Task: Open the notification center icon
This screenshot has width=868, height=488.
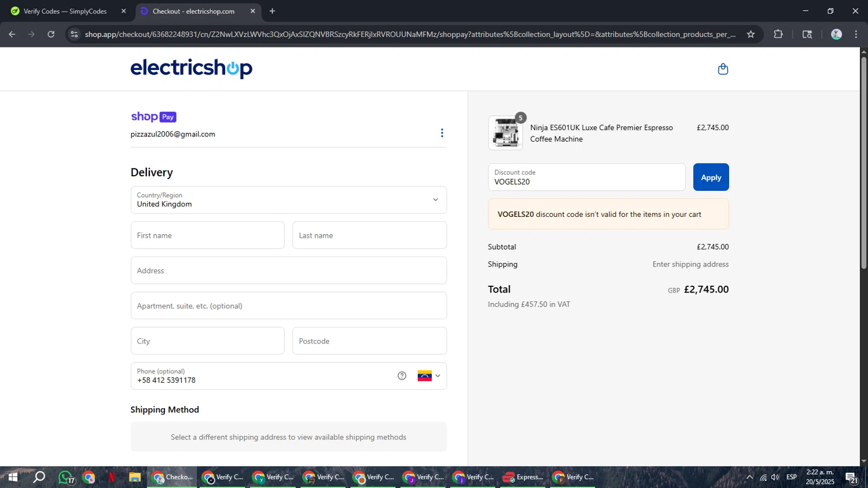Action: coord(851,478)
